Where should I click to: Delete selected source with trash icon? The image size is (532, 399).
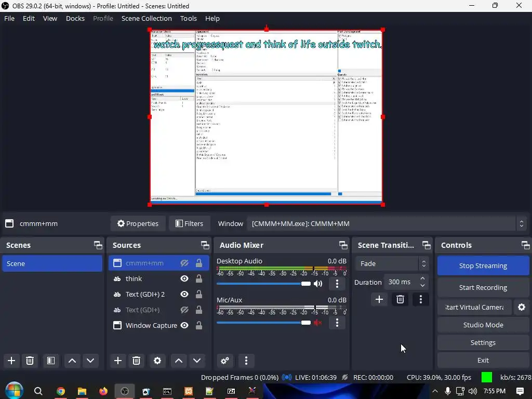pyautogui.click(x=137, y=361)
